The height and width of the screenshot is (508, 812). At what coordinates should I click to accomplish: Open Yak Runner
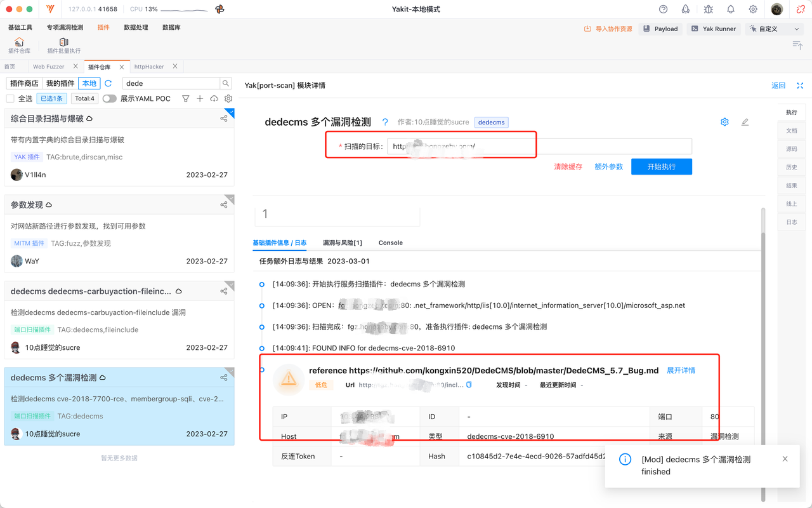(713, 29)
